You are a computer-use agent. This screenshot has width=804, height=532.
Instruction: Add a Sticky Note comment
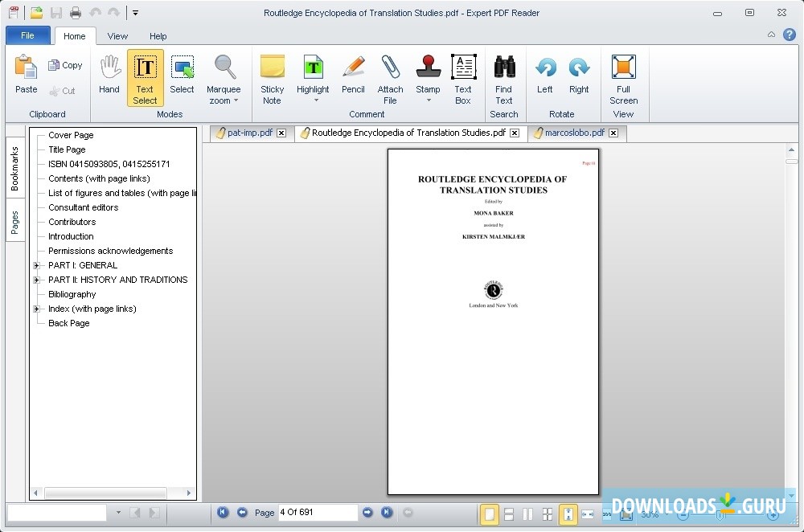[x=273, y=78]
